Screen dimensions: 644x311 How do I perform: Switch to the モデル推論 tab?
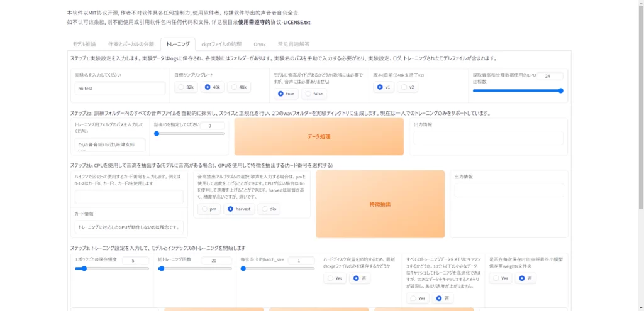click(84, 44)
